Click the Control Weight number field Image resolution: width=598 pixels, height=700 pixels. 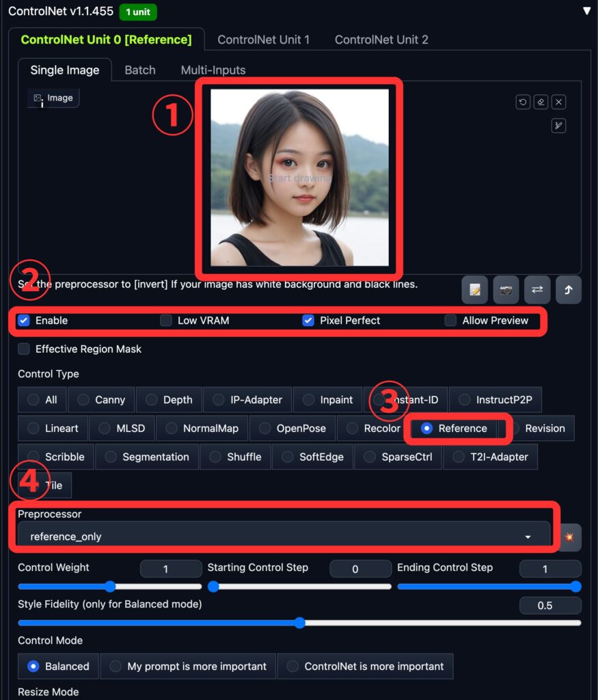(x=165, y=569)
